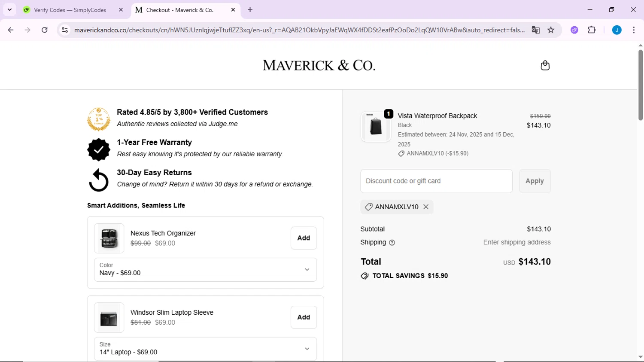The image size is (644, 362).
Task: Click the Nexus Tech Organizer product image
Action: click(109, 238)
